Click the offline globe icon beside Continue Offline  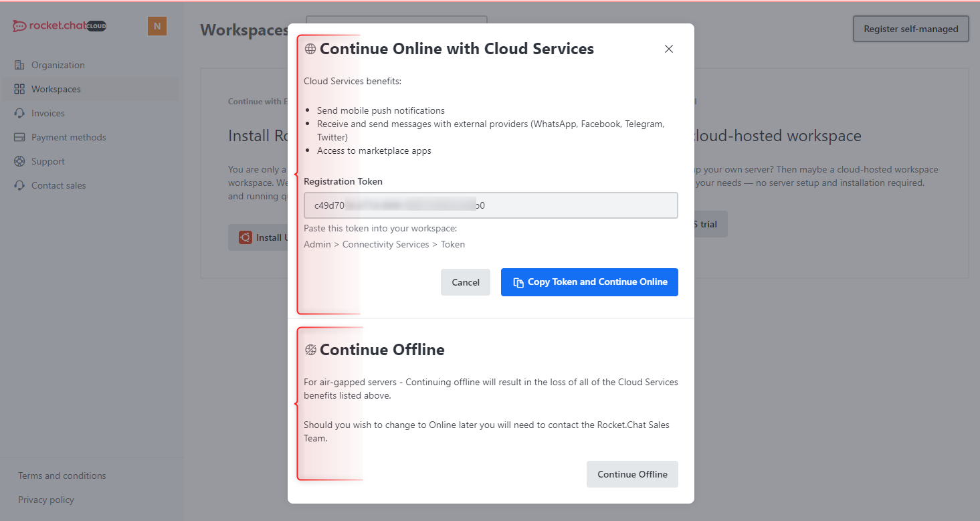pyautogui.click(x=310, y=350)
